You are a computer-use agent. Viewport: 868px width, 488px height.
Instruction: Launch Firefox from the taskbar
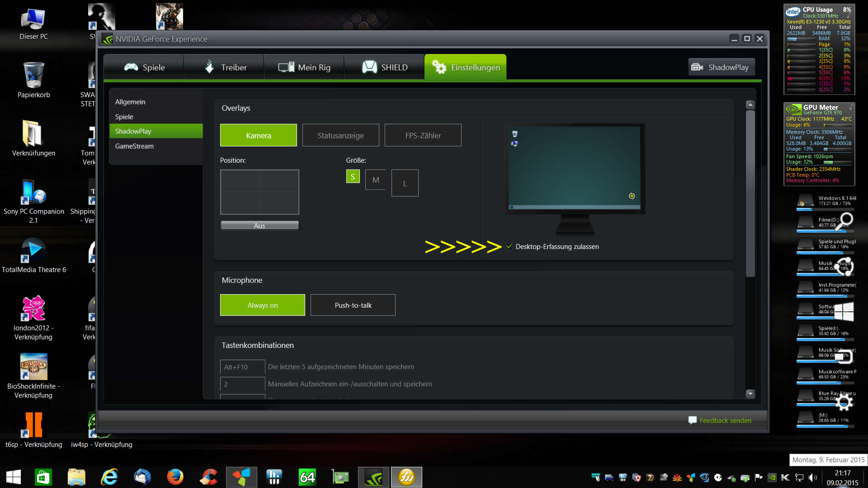175,477
